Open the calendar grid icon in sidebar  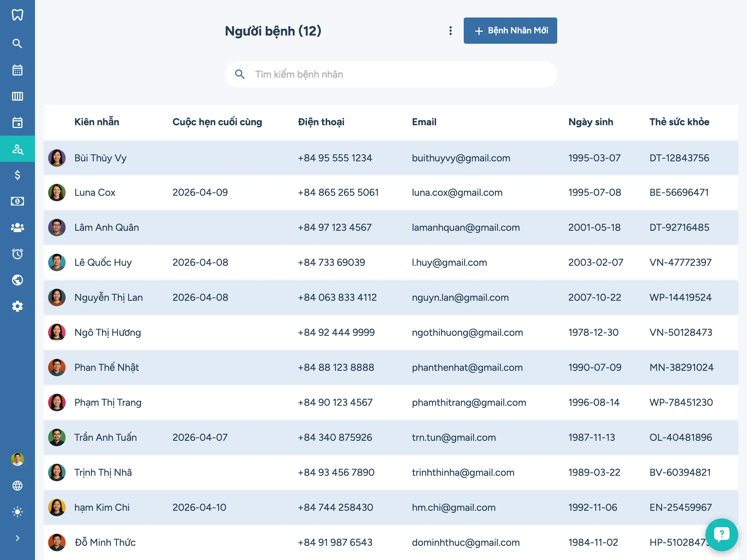[x=17, y=70]
